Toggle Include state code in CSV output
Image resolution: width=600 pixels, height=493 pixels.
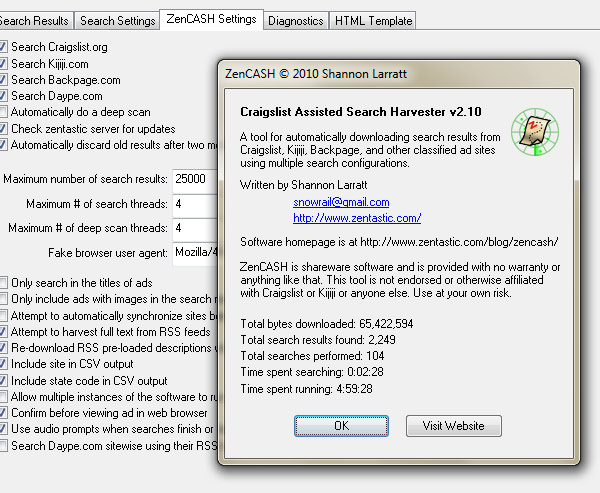(3, 381)
